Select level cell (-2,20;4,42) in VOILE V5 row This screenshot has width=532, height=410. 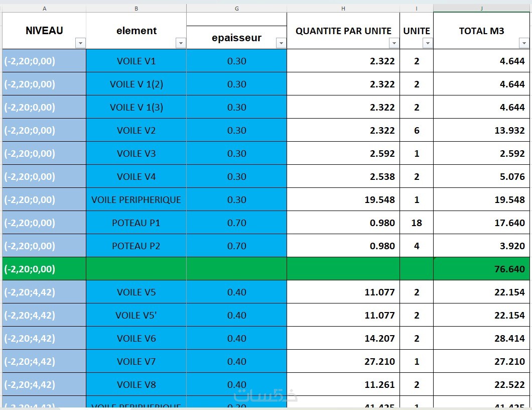pos(44,292)
